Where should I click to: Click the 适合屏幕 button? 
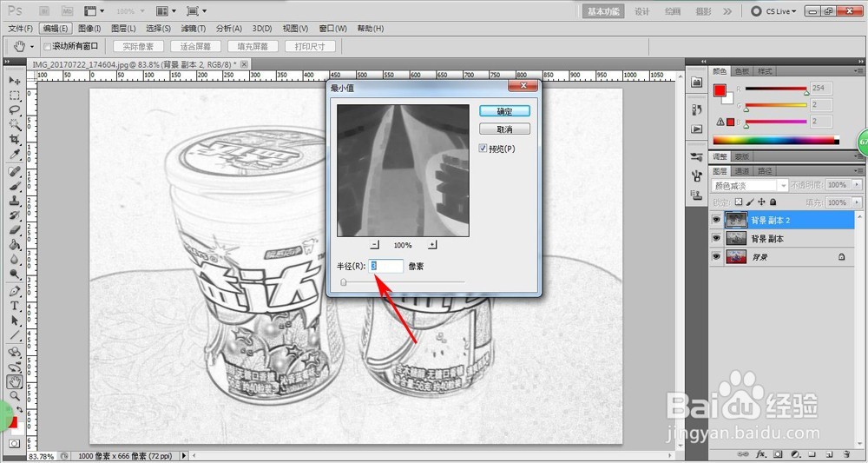pos(196,47)
